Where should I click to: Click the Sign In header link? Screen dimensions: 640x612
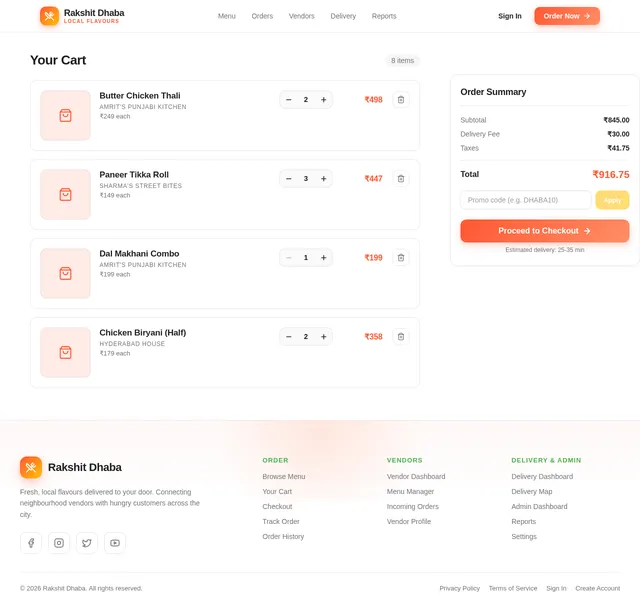(510, 16)
